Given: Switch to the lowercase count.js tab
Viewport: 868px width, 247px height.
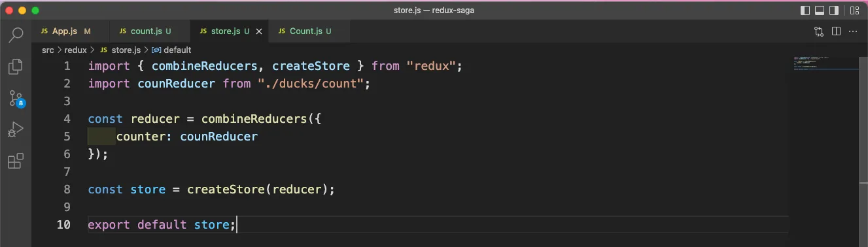Looking at the screenshot, I should click(150, 31).
